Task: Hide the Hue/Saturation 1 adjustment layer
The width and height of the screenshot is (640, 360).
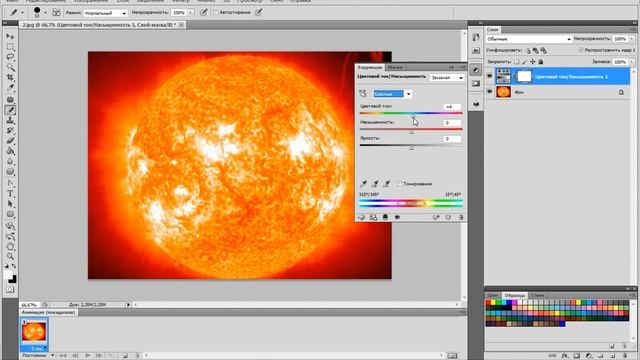Action: click(x=489, y=76)
